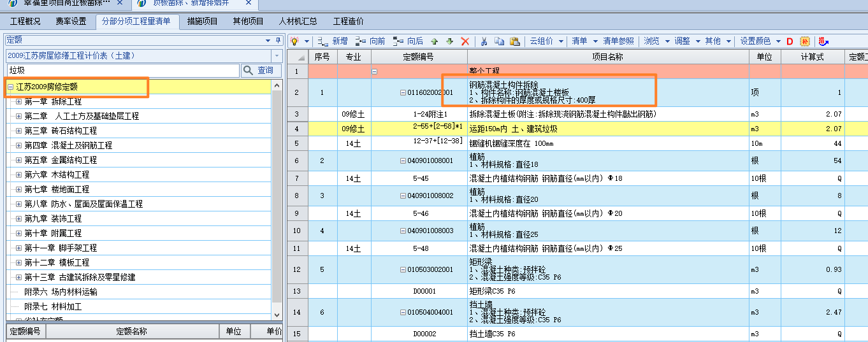Click the 项目名称 column header
The height and width of the screenshot is (342, 868).
coord(607,57)
